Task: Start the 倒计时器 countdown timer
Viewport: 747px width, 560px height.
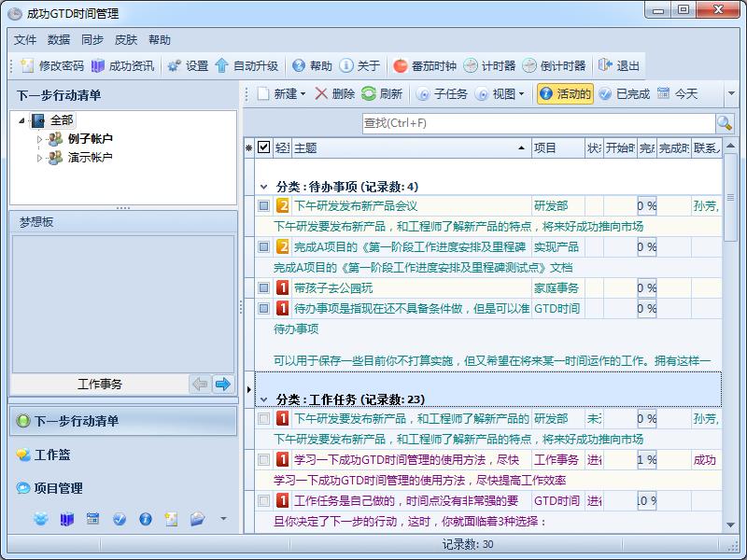Action: (x=554, y=66)
